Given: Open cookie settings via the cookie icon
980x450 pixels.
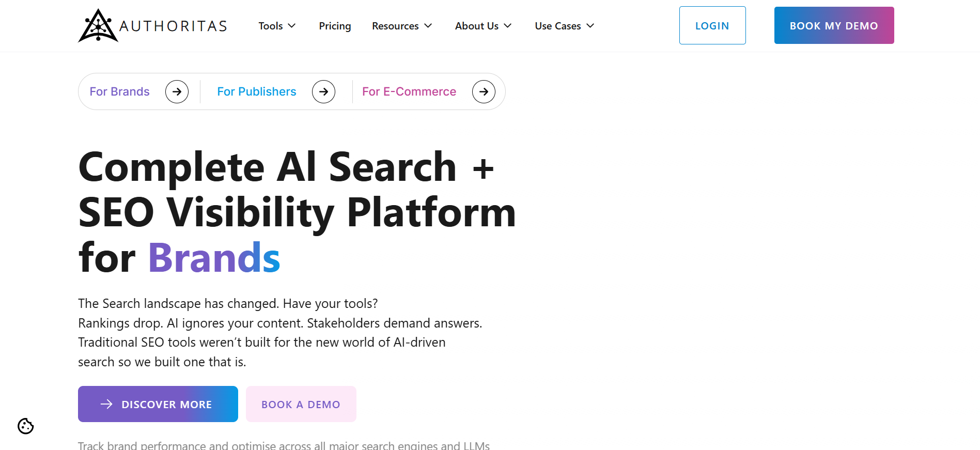Looking at the screenshot, I should coord(25,426).
